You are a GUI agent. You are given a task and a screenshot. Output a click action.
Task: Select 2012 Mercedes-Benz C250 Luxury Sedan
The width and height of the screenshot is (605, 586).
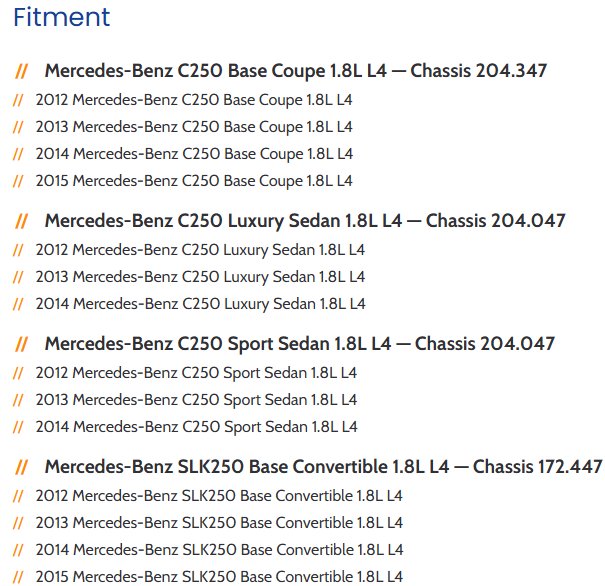pyautogui.click(x=200, y=249)
